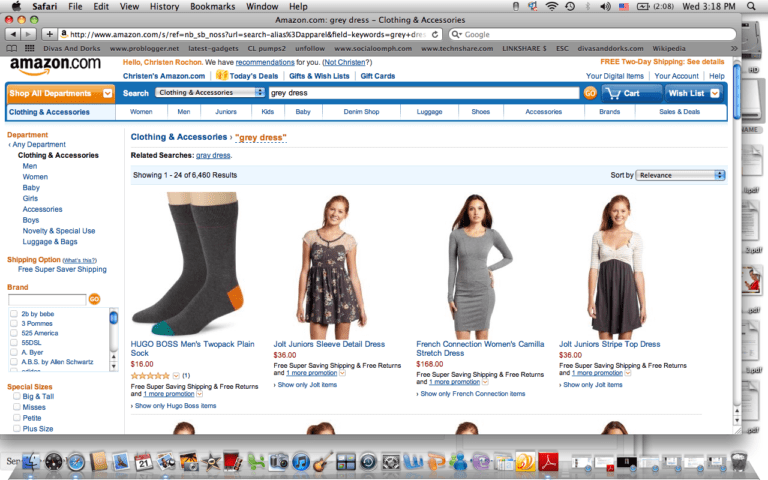The image size is (768, 480).
Task: Click the Safari back arrow button
Action: 11,34
